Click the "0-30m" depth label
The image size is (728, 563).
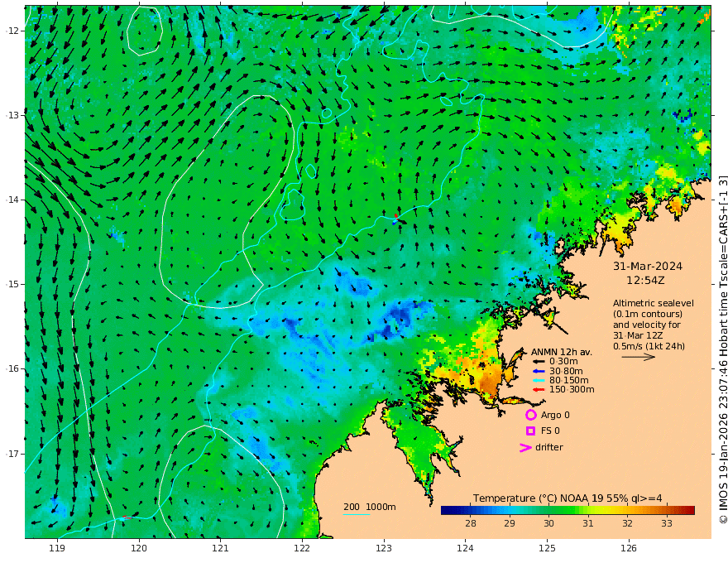(563, 362)
